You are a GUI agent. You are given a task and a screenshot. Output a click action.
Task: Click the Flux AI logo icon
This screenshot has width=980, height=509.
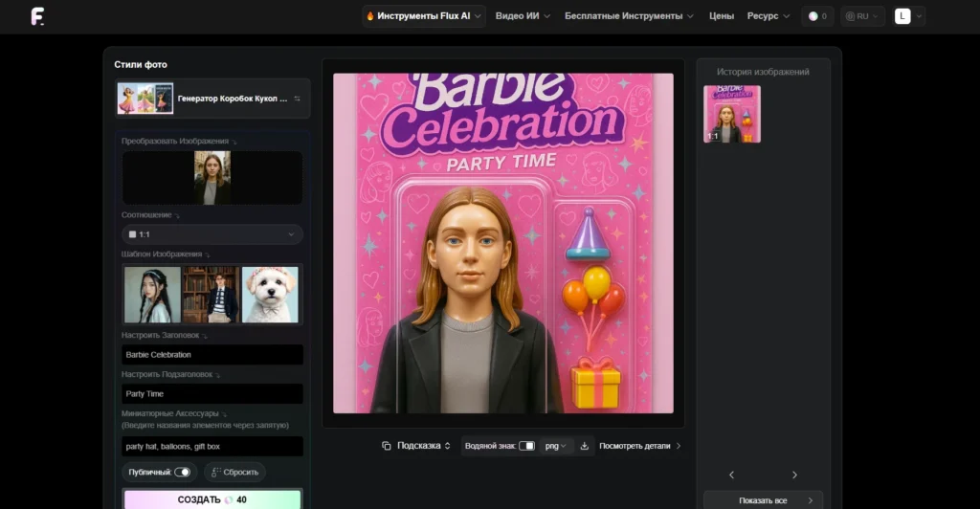click(x=37, y=16)
